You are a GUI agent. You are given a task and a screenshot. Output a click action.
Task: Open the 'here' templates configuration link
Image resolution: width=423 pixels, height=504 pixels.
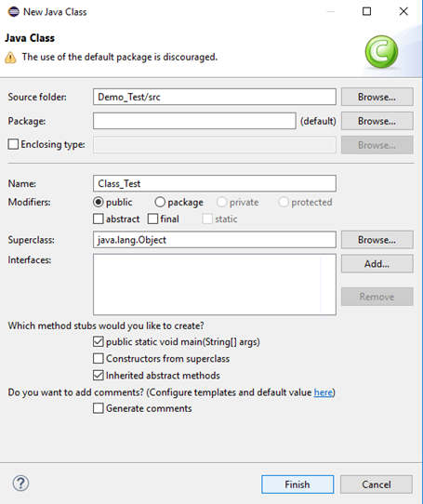[x=323, y=392]
